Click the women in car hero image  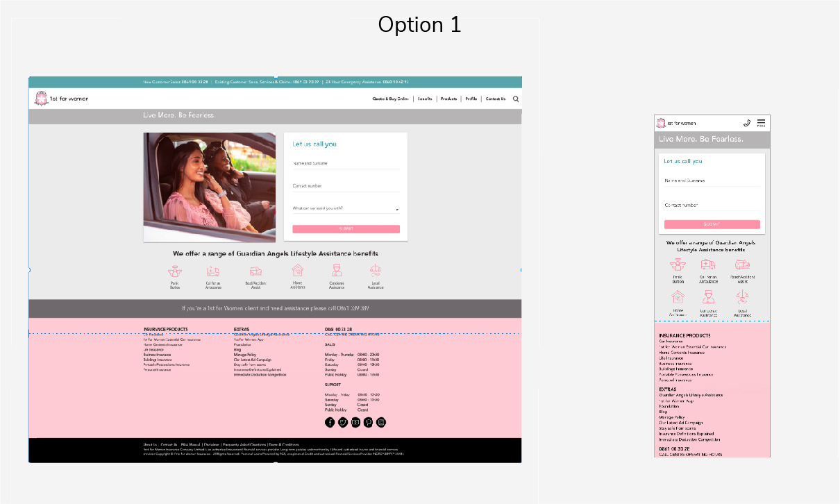(210, 187)
